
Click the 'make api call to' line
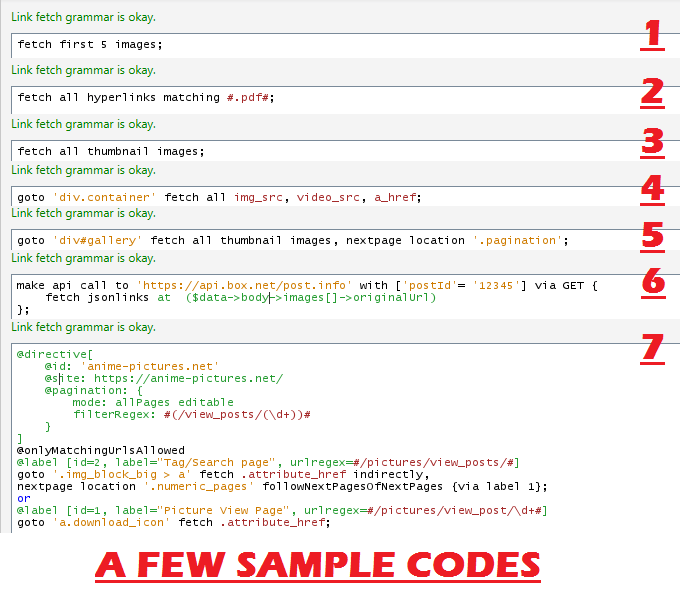(307, 285)
